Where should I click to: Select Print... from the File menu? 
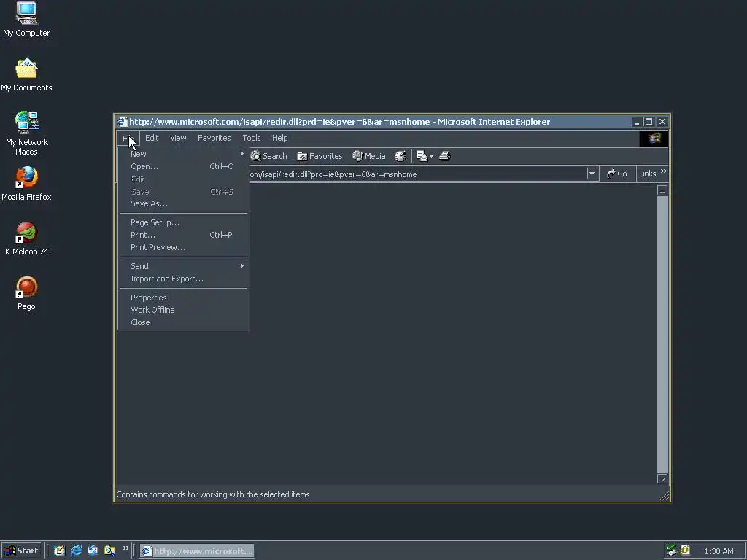pos(183,235)
